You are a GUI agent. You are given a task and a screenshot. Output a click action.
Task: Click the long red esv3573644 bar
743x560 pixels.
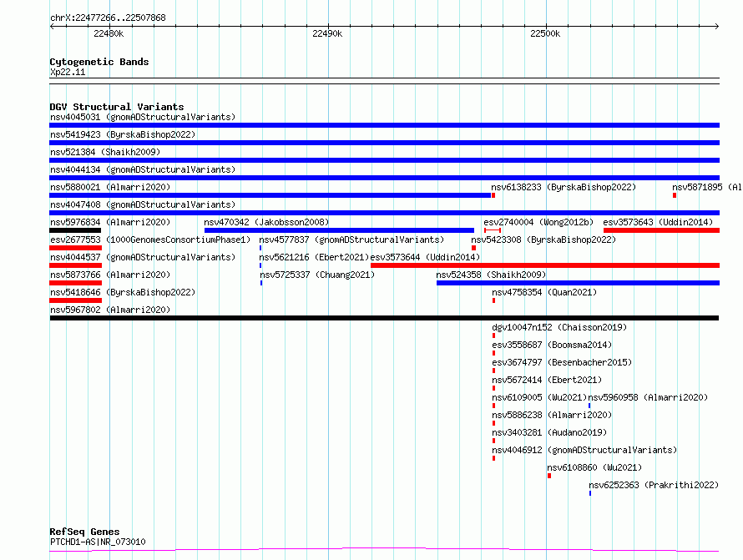click(545, 265)
